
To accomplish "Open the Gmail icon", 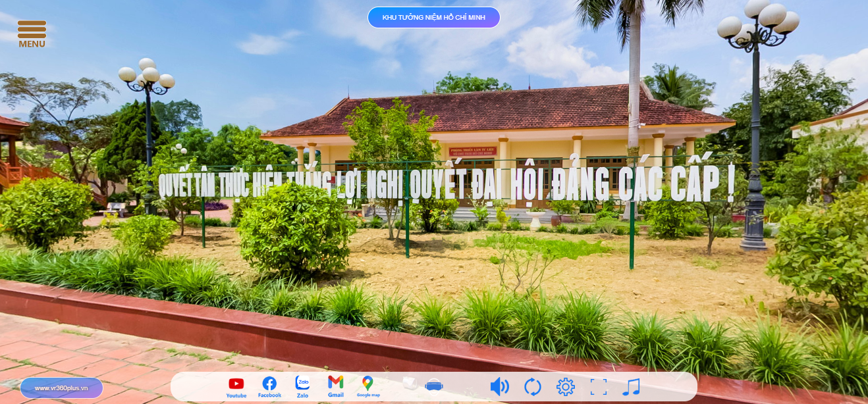I will tap(336, 386).
